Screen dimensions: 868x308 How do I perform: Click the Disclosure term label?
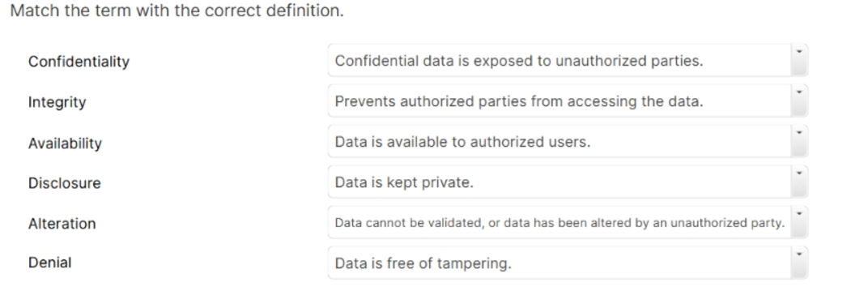[64, 183]
